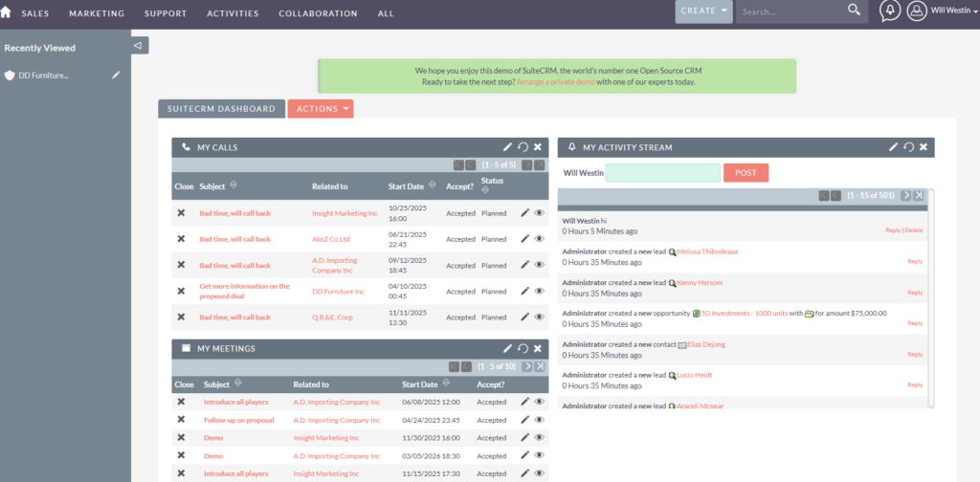Open the Arrange a private demo link
980x482 pixels.
(555, 82)
